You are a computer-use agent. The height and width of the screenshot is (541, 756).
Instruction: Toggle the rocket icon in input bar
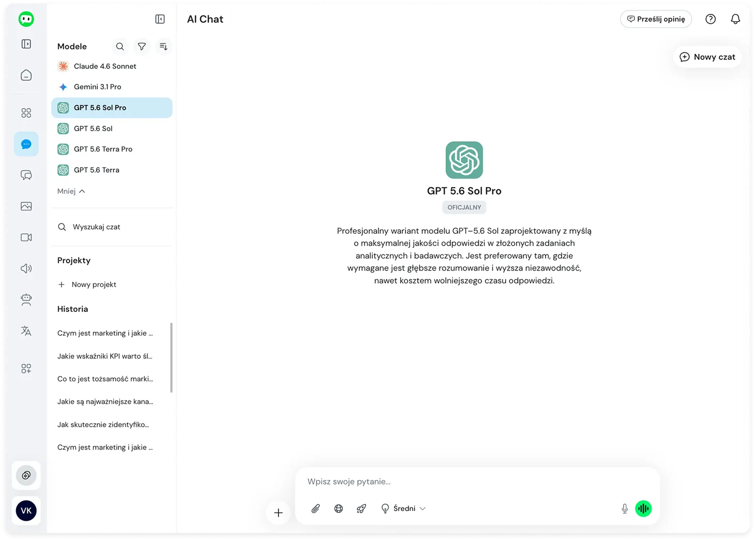pos(361,508)
